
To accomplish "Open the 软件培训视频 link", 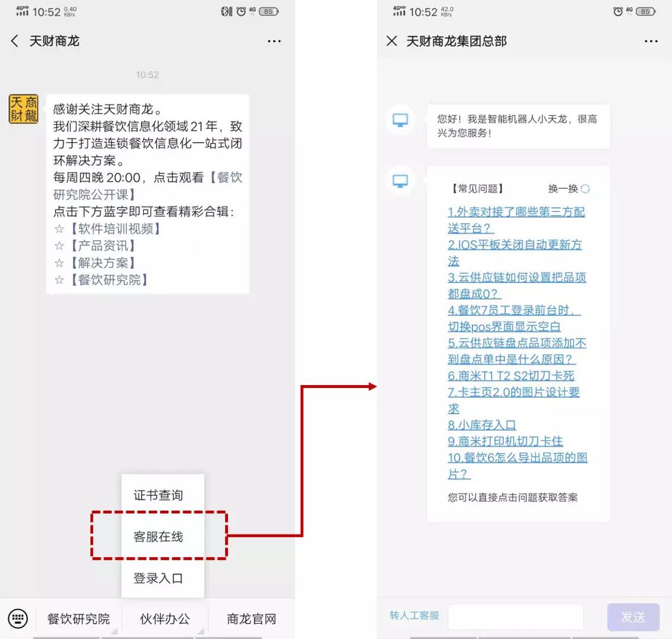I will point(115,229).
